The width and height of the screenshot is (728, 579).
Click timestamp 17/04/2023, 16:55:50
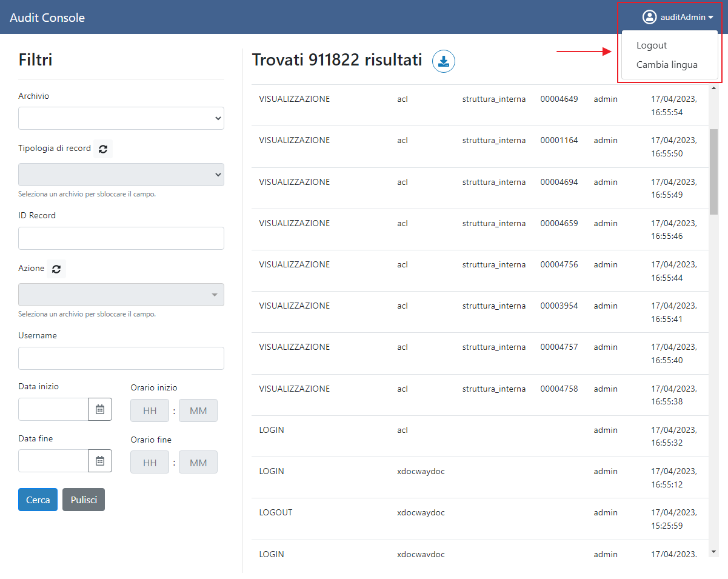674,147
